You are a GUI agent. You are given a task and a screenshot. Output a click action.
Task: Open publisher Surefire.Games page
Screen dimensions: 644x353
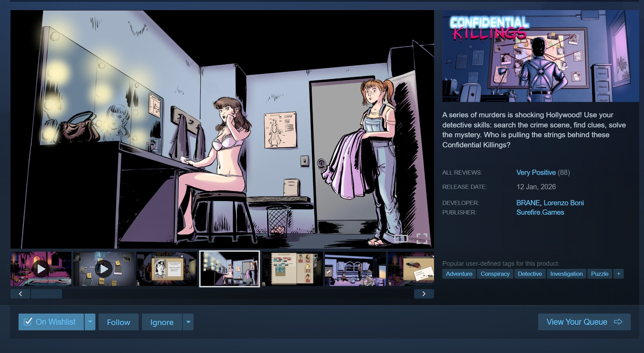[540, 212]
